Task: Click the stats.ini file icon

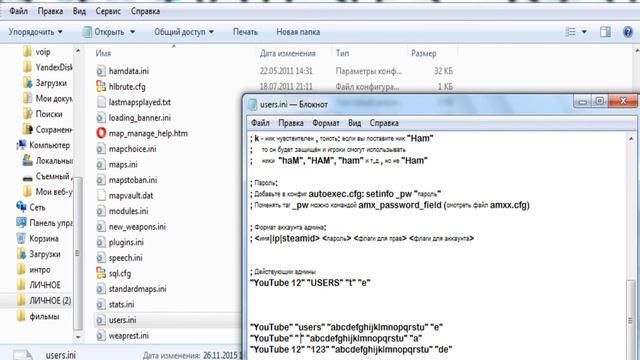Action: coord(101,304)
